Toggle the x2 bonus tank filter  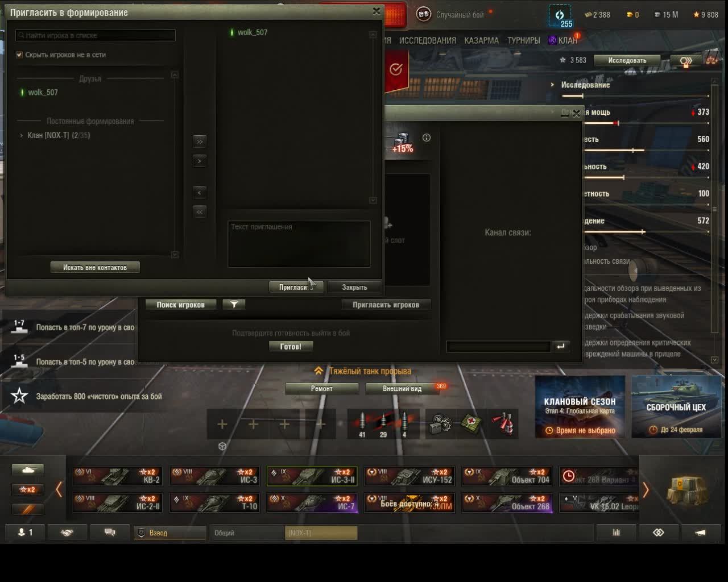point(28,489)
